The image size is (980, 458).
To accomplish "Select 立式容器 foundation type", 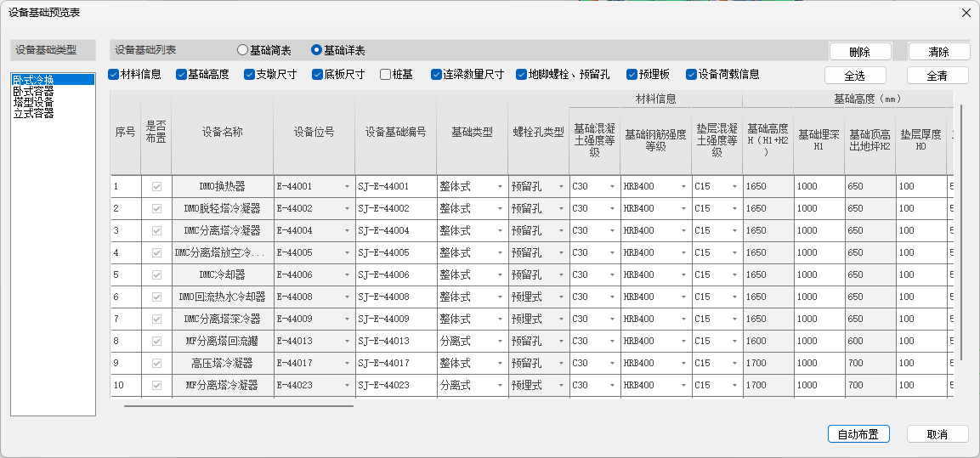I will [x=33, y=113].
